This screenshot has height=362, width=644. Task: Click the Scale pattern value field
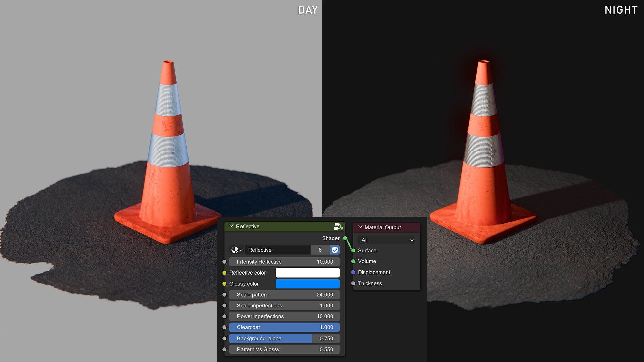[x=284, y=295]
